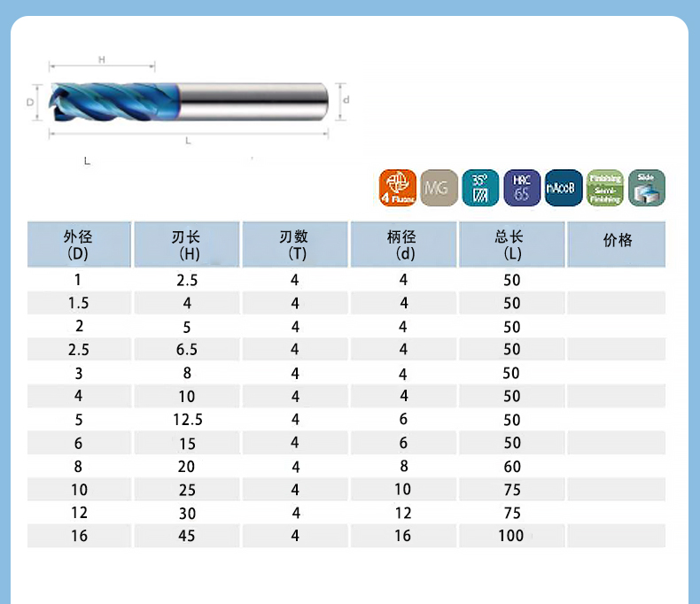Image resolution: width=700 pixels, height=604 pixels.
Task: Click the 总长 (L) column header
Action: [511, 244]
